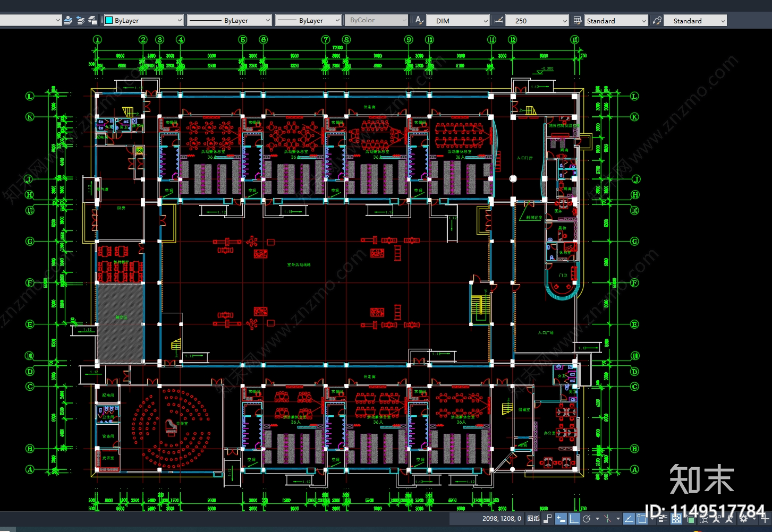Viewport: 772px width, 532px height.
Task: Click the 图纸 paper space button
Action: (533, 519)
